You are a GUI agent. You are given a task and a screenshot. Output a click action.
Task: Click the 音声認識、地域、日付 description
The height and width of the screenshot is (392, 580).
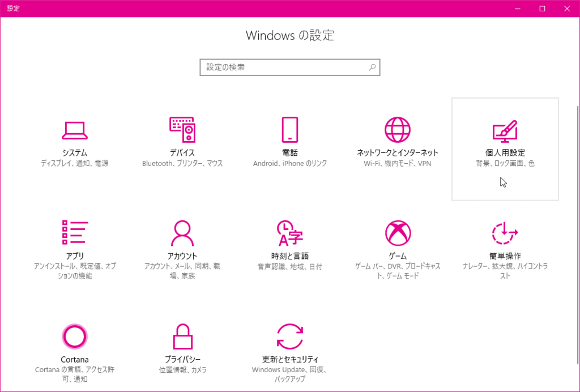click(x=289, y=266)
